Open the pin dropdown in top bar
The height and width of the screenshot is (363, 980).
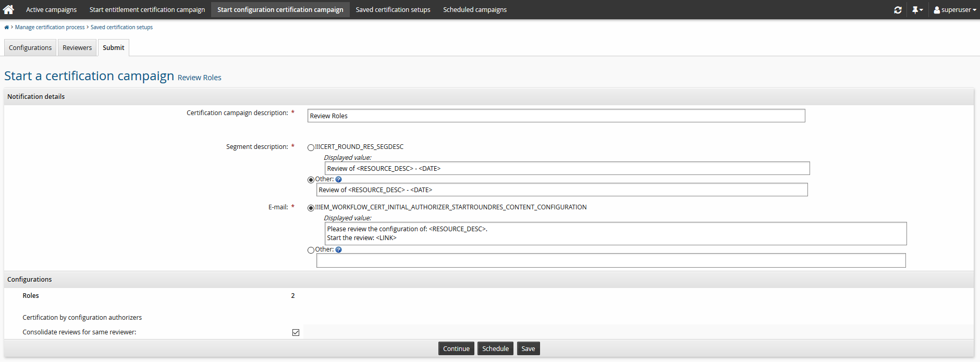click(917, 10)
